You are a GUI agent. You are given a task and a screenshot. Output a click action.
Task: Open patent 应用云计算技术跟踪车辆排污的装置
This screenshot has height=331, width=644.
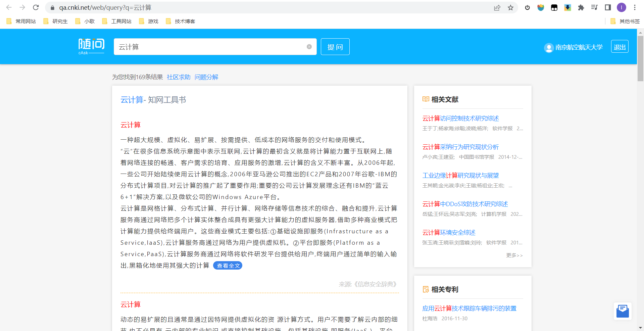[x=469, y=308]
